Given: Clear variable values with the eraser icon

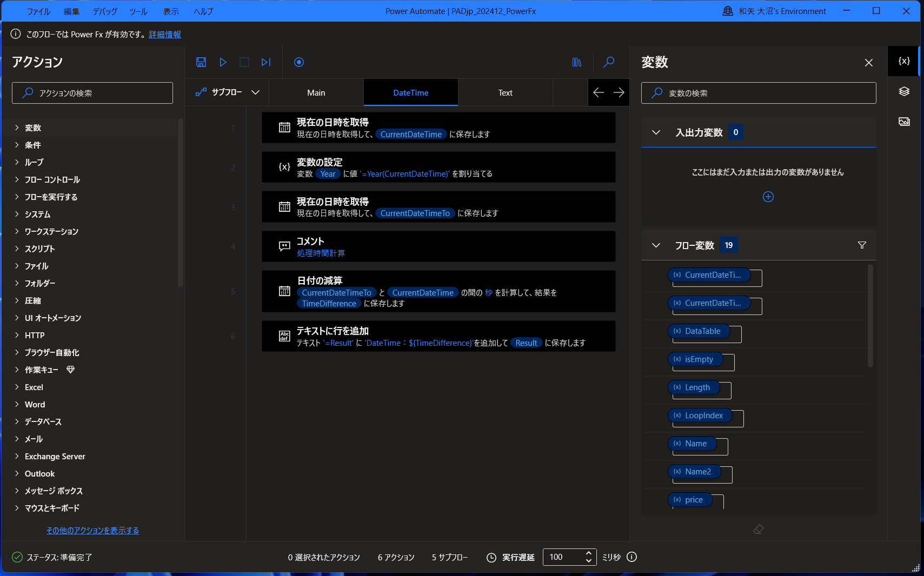Looking at the screenshot, I should [759, 529].
